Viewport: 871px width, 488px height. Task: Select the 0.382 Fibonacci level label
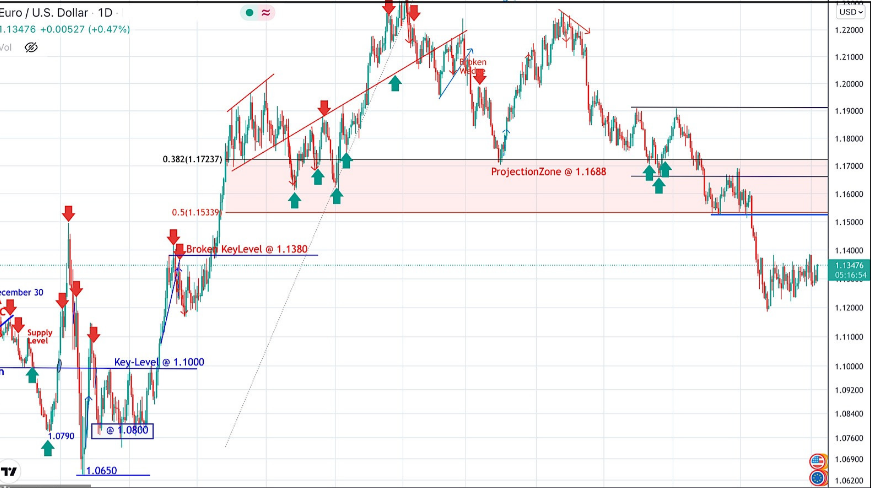[x=194, y=159]
